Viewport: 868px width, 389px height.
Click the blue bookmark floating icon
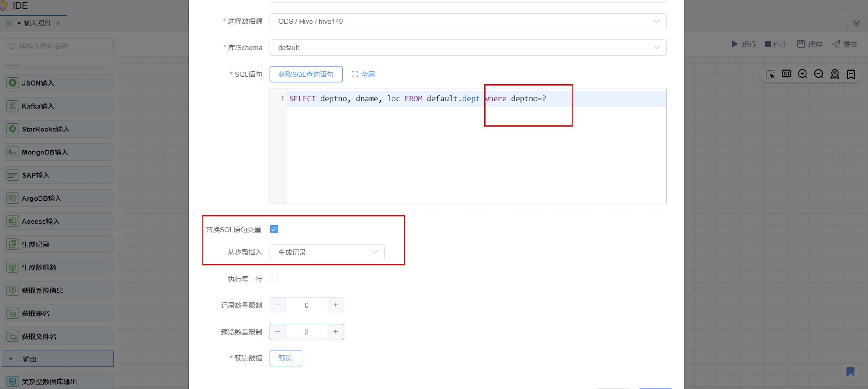[850, 372]
